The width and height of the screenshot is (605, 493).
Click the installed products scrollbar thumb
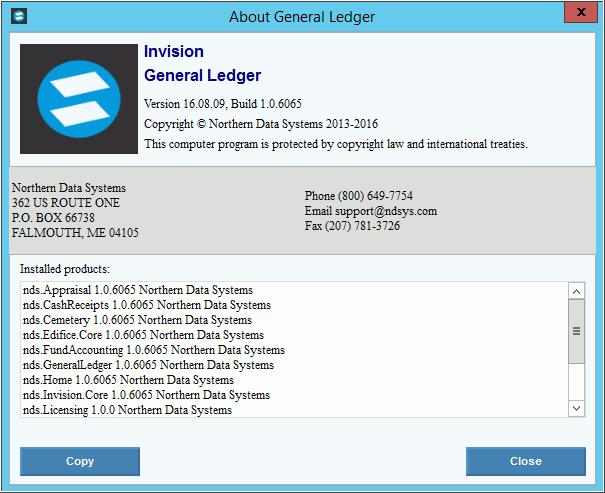tap(576, 331)
